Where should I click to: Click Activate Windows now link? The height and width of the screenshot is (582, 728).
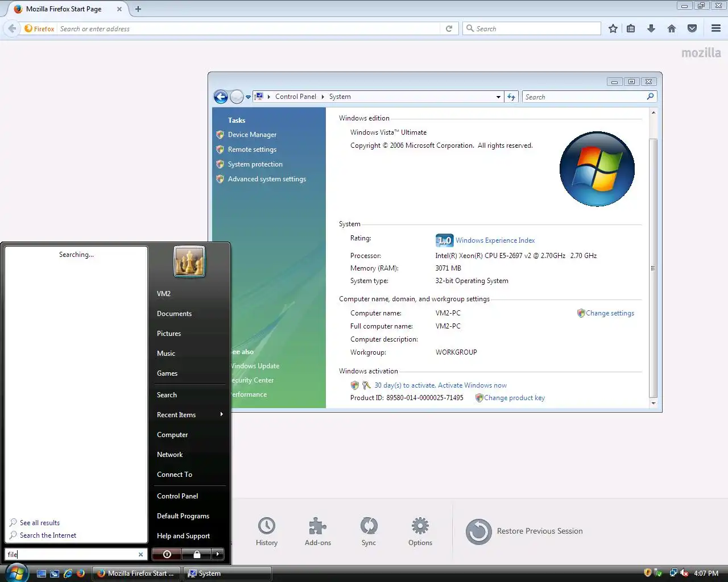[x=472, y=385]
